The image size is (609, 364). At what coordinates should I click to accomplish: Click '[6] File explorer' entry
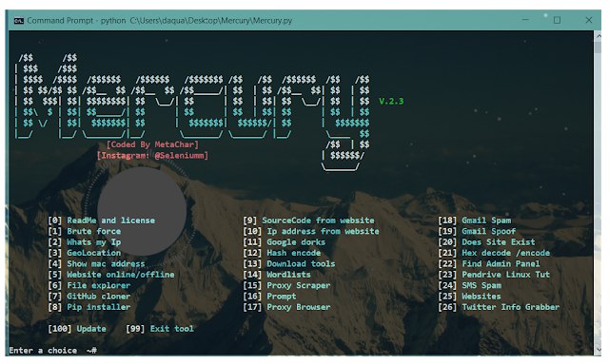click(x=88, y=286)
